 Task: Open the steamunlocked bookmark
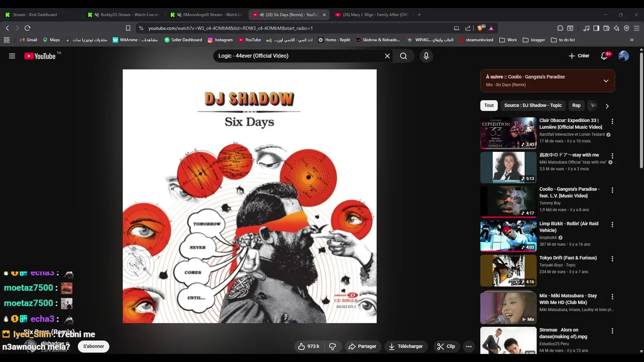(475, 40)
